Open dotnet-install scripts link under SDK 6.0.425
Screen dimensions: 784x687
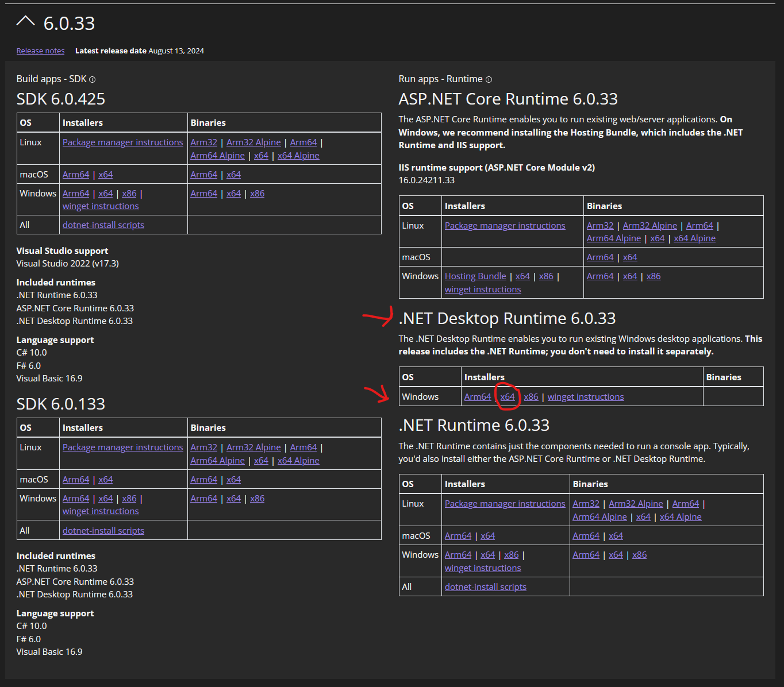(x=103, y=225)
